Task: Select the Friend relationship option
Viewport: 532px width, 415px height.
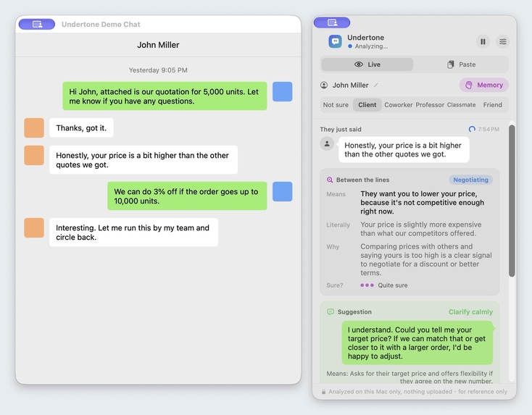Action: point(492,105)
